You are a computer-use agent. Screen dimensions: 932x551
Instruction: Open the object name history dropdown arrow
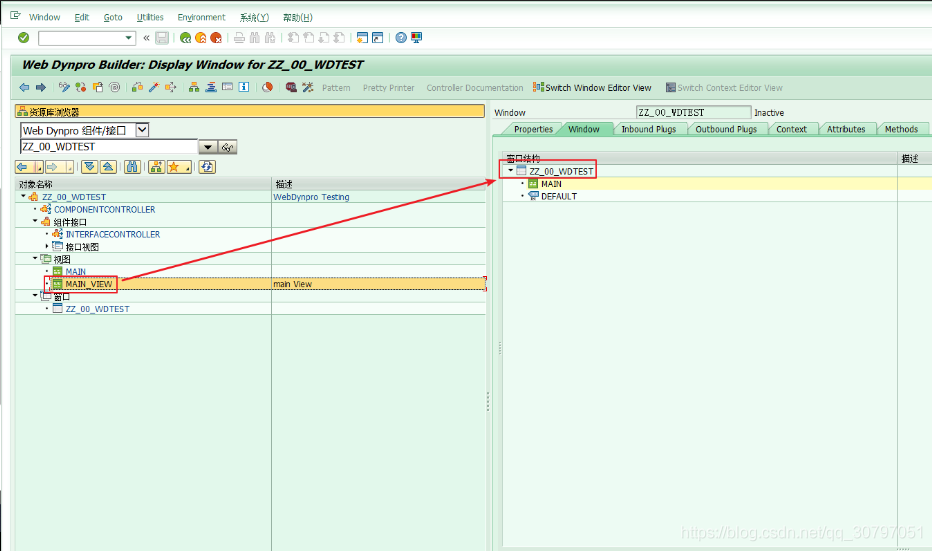[x=207, y=147]
